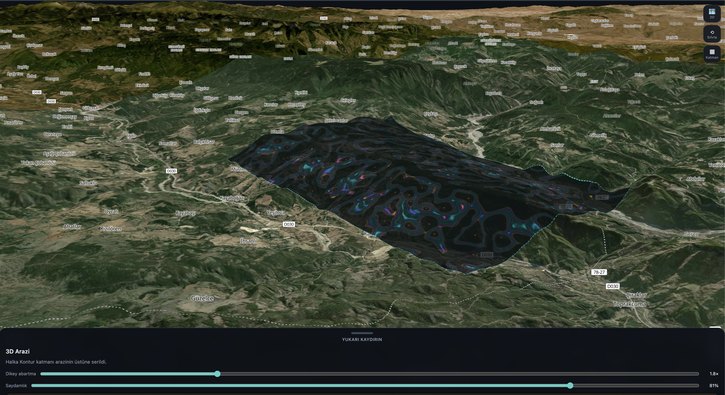Click the text 'Halka Kontur katmanı arazinin üstüne serildi.'
The width and height of the screenshot is (725, 395).
click(56, 362)
